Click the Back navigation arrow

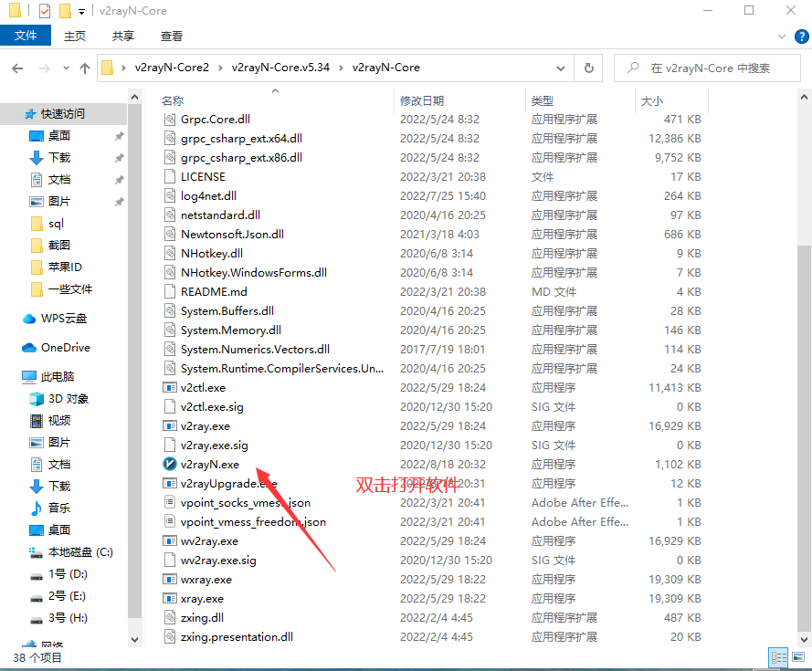pos(17,68)
